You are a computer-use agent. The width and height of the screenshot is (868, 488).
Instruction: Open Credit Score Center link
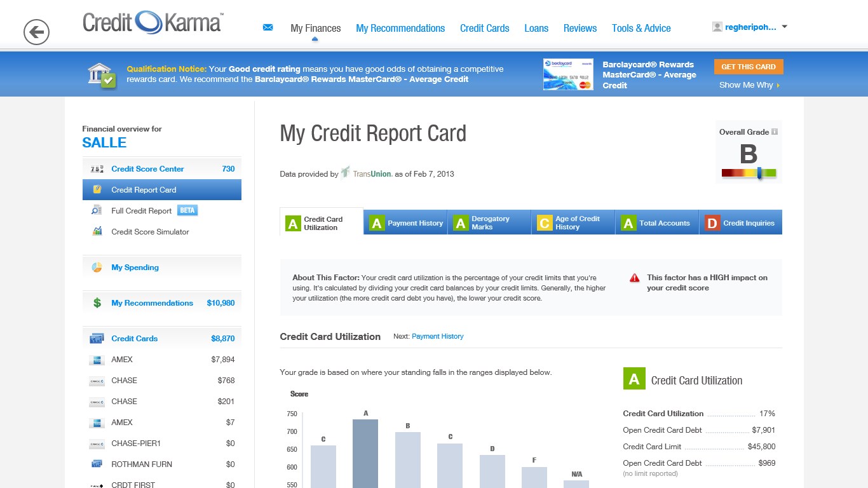click(147, 169)
